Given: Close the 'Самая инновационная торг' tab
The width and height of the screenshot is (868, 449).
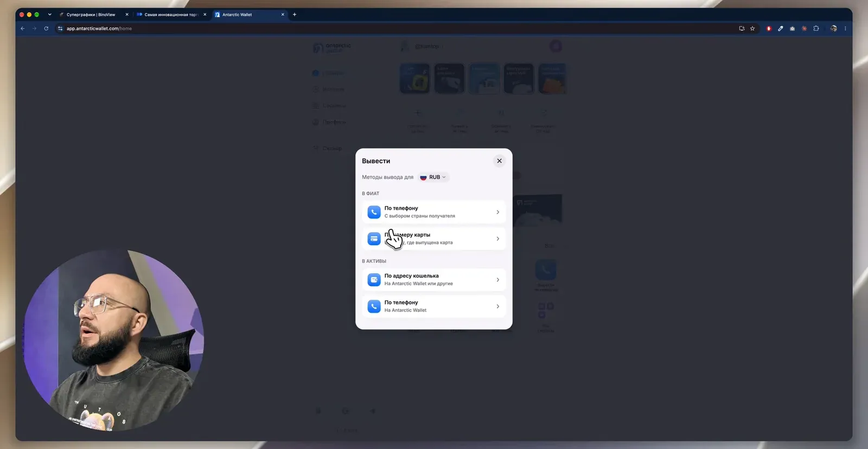Looking at the screenshot, I should click(205, 15).
